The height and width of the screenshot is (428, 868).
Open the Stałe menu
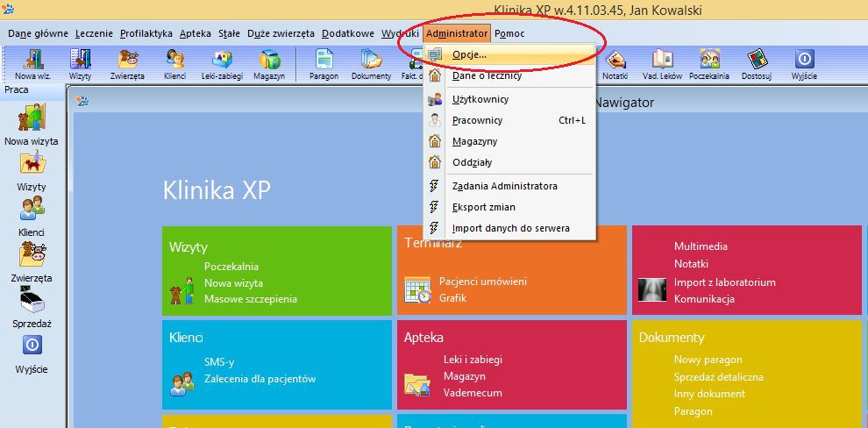[229, 34]
